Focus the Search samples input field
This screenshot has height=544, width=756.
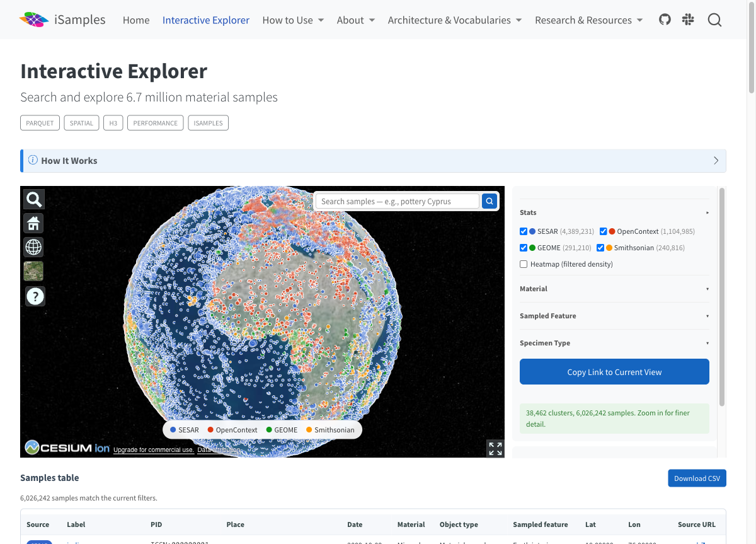coord(397,201)
